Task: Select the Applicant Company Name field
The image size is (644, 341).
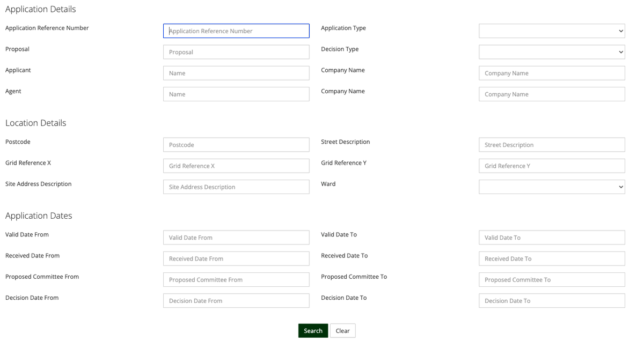Action: point(552,73)
